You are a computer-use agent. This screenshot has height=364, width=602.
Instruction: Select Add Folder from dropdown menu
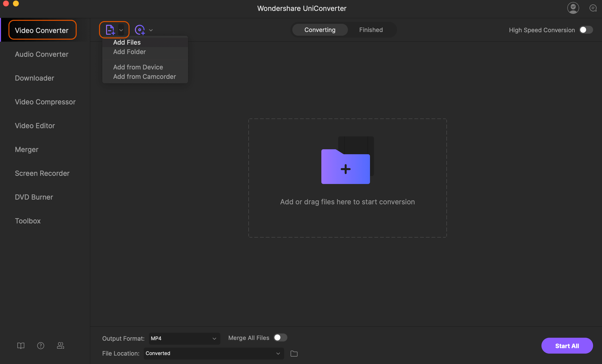(x=129, y=52)
